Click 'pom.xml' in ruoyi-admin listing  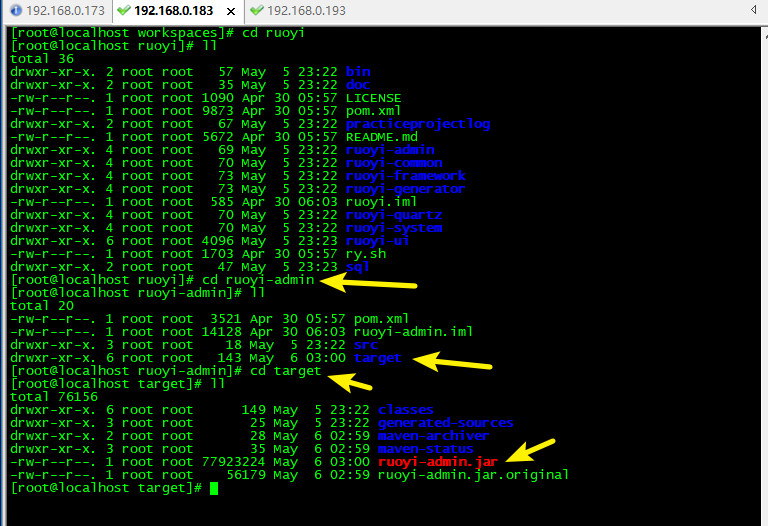[x=382, y=319]
